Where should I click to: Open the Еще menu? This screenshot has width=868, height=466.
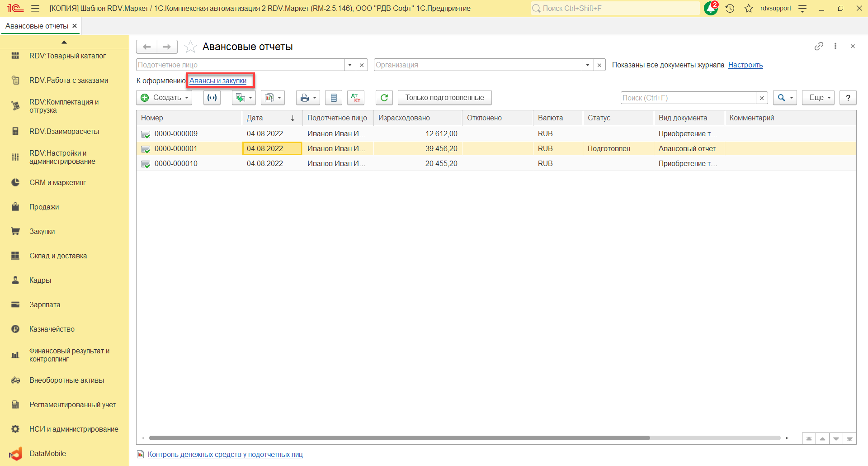pyautogui.click(x=818, y=98)
